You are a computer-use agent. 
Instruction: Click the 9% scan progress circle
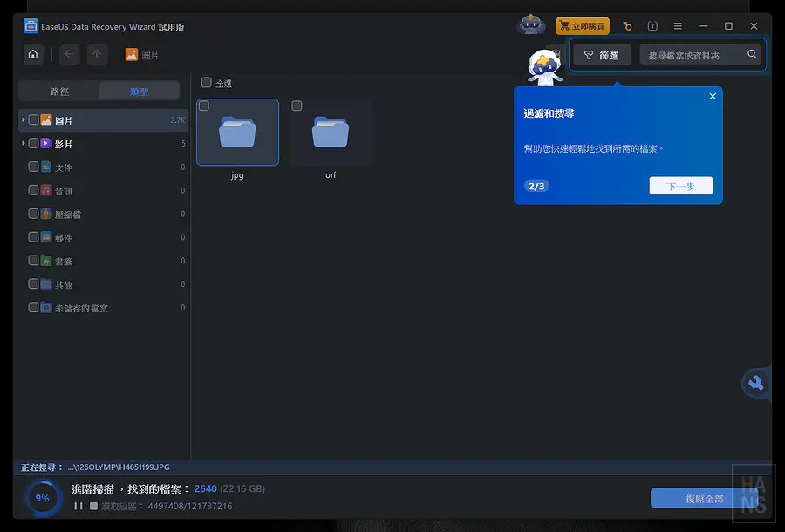pos(42,498)
